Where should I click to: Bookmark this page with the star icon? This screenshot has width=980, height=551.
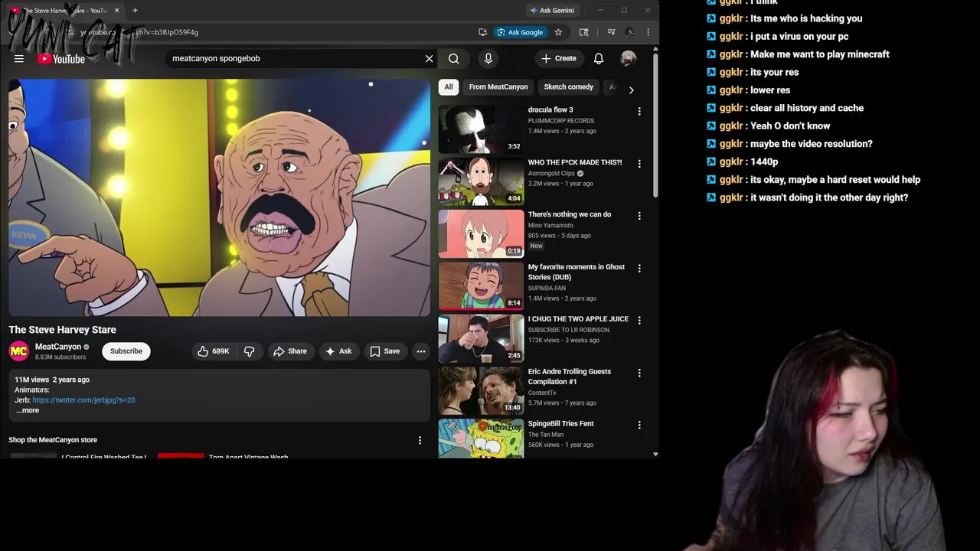pos(558,32)
